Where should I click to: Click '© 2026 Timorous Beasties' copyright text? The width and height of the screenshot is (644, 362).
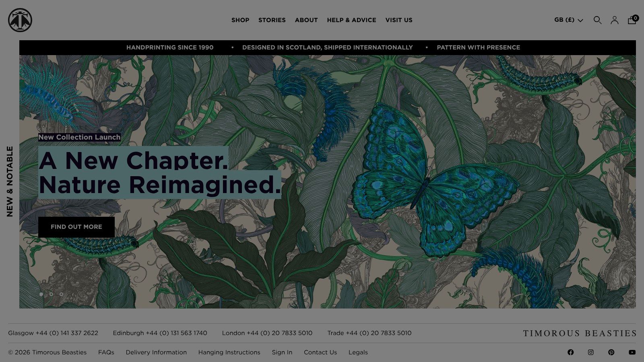point(47,352)
